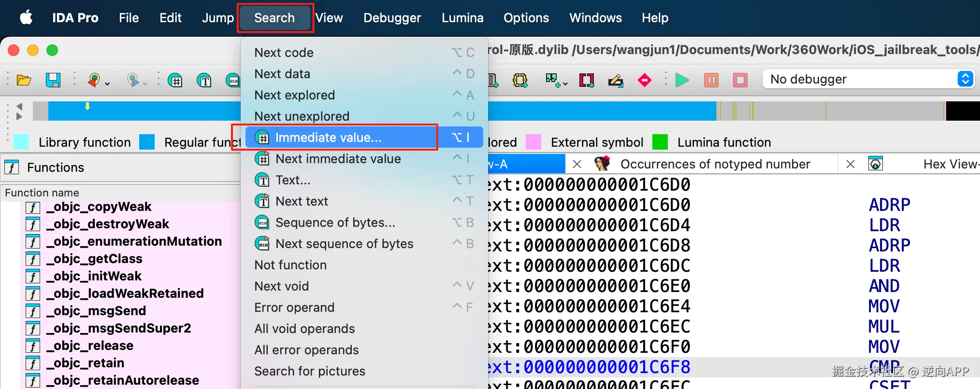
Task: Open the Debugger menu
Action: pos(392,18)
